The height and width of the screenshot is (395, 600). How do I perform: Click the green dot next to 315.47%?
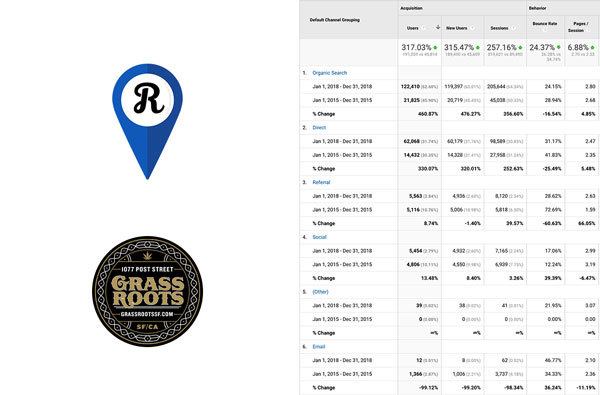pyautogui.click(x=478, y=48)
